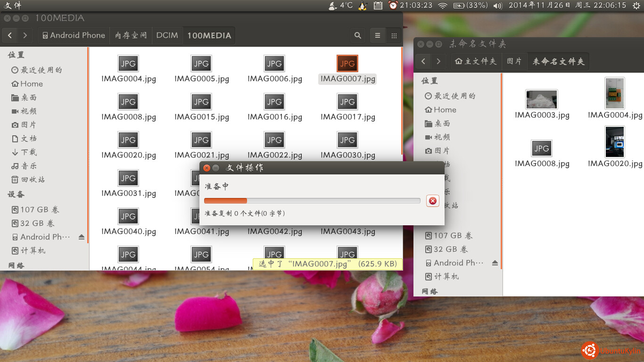
Task: Select IMAG0017.jpg file icon
Action: tap(347, 102)
